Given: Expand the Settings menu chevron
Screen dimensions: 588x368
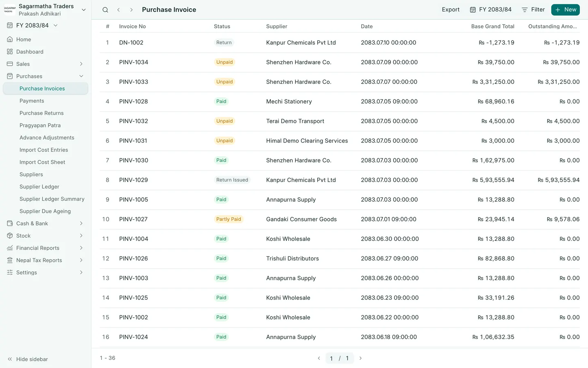Looking at the screenshot, I should 81,272.
